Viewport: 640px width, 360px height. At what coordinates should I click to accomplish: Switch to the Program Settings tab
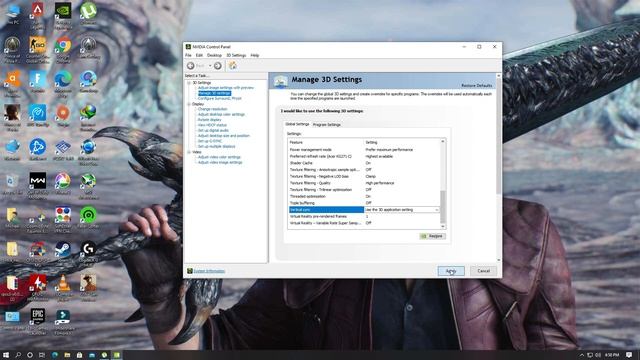coord(327,124)
